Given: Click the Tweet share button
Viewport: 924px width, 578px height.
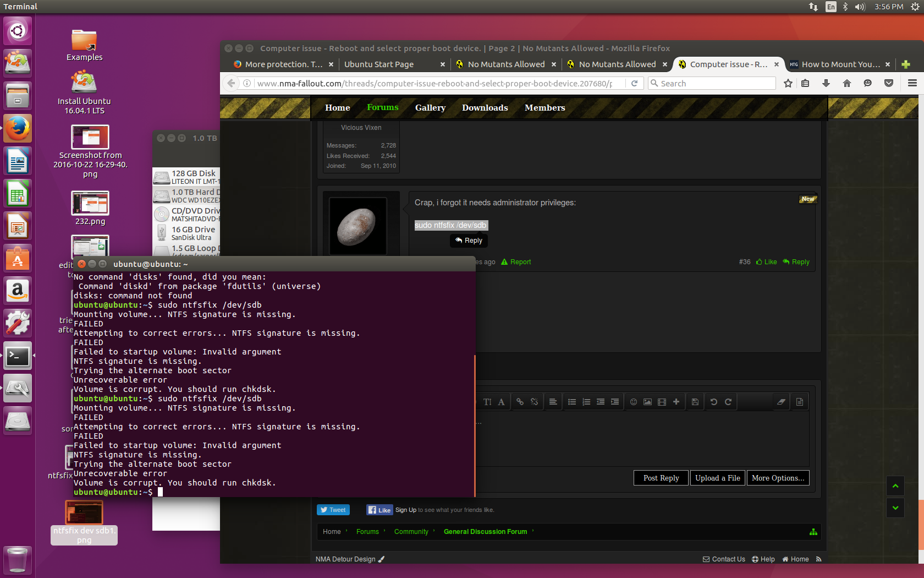Looking at the screenshot, I should pyautogui.click(x=333, y=510).
